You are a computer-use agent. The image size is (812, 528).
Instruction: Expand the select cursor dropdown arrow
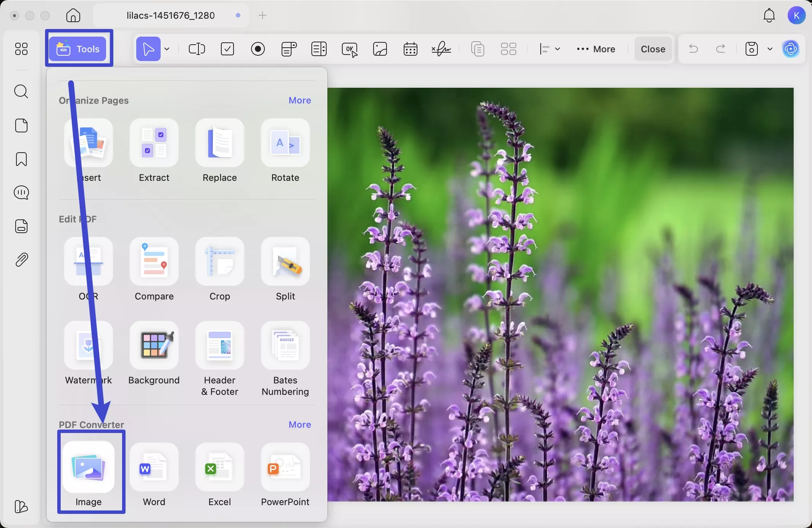tap(167, 49)
